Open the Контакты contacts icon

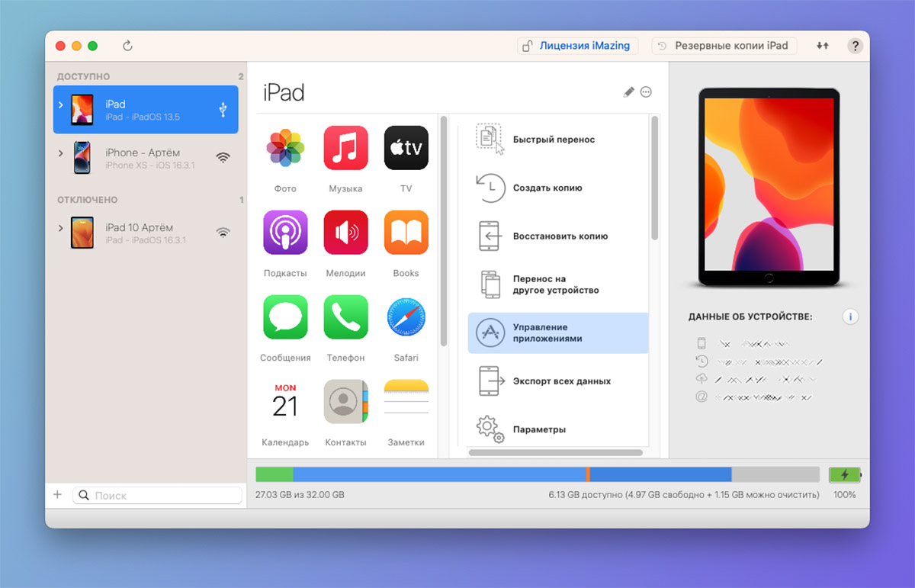pyautogui.click(x=345, y=401)
